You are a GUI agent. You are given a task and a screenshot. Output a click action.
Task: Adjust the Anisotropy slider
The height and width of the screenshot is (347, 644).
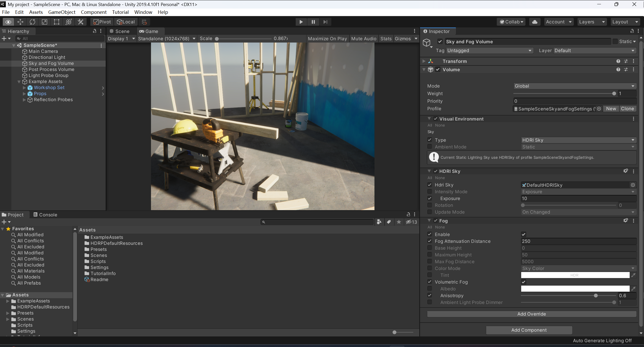point(595,296)
